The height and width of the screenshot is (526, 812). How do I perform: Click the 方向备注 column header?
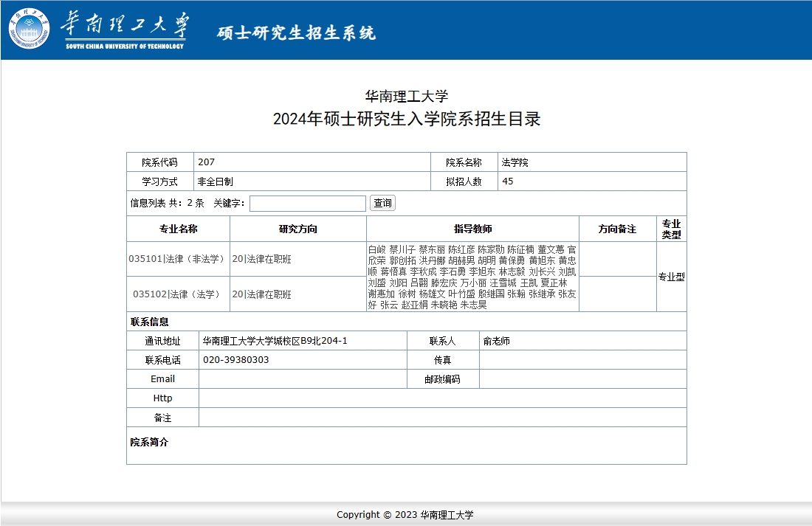[x=617, y=229]
